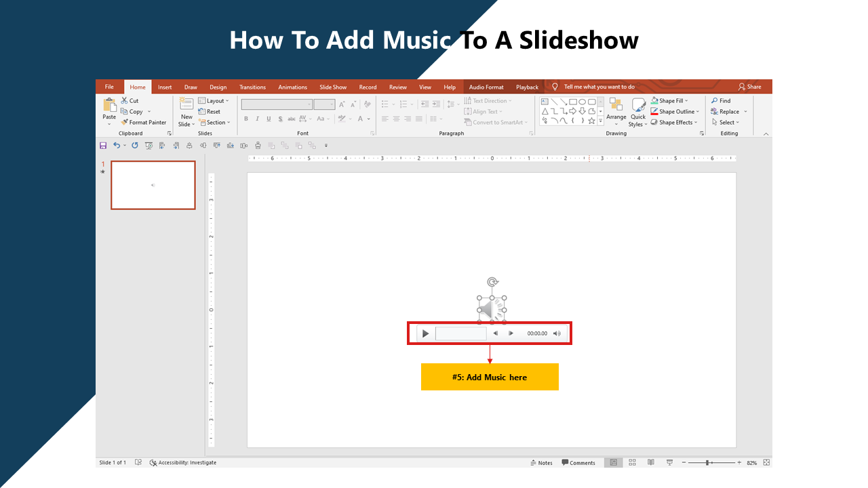Select the oval shape in shapes gallery
Image resolution: width=868 pixels, height=488 pixels.
582,102
